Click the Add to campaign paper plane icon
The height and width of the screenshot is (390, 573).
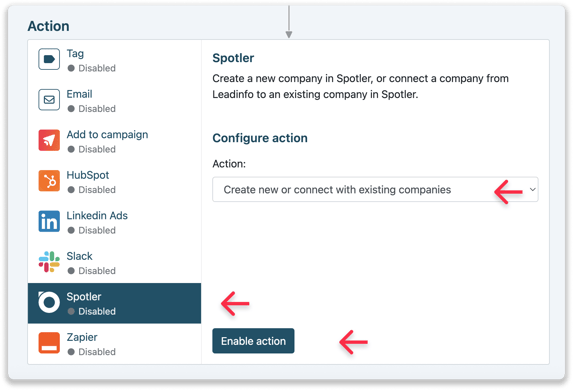pos(49,140)
